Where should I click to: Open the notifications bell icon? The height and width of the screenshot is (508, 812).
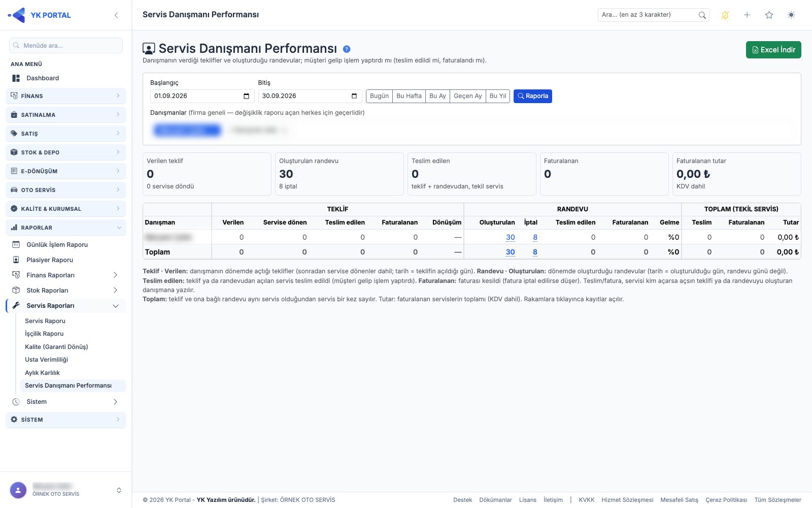pos(725,15)
